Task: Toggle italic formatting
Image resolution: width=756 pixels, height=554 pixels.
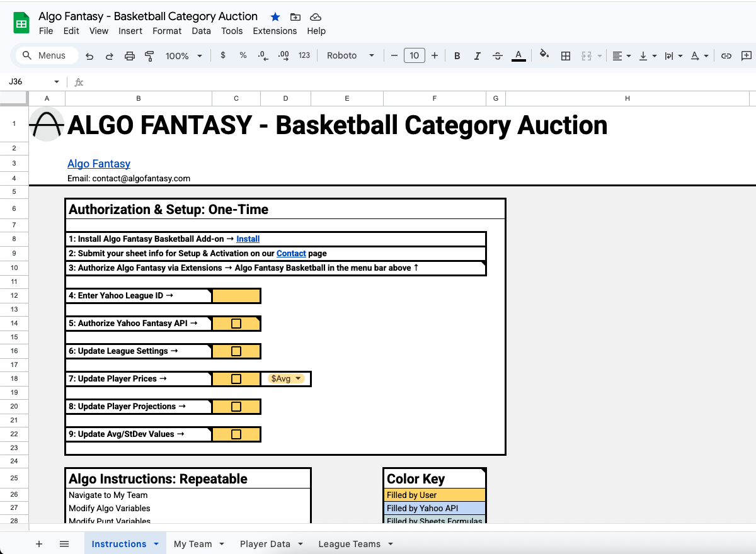Action: click(x=478, y=56)
